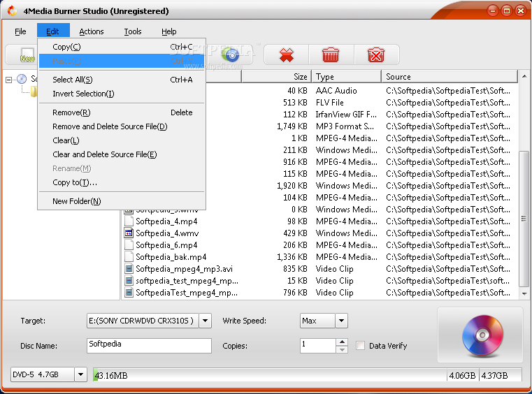Collapse the disc tree node
The image size is (532, 394).
pyautogui.click(x=9, y=80)
